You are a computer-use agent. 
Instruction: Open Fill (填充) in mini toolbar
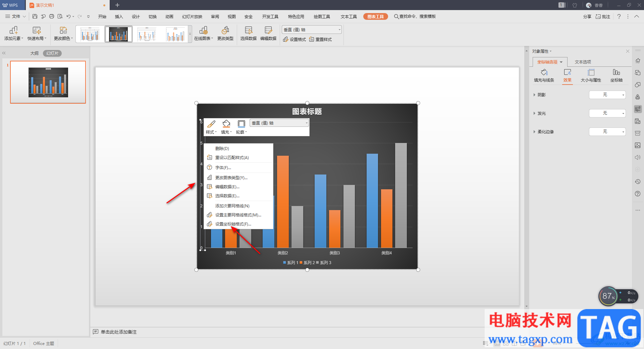tap(226, 127)
